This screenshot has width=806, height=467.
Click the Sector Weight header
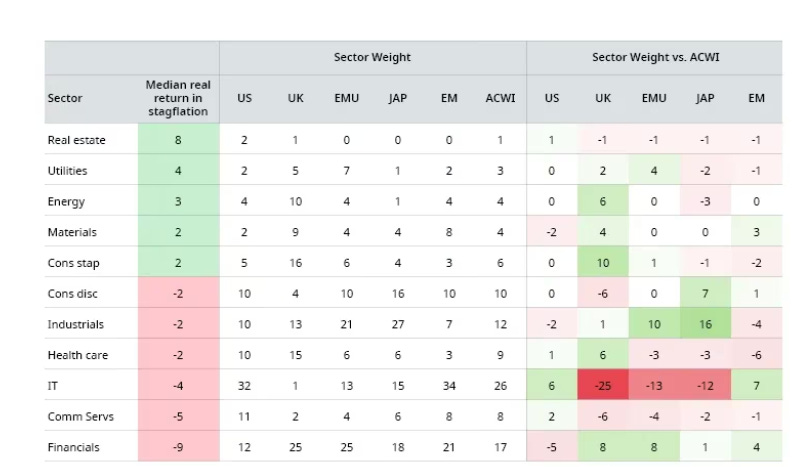(x=372, y=57)
